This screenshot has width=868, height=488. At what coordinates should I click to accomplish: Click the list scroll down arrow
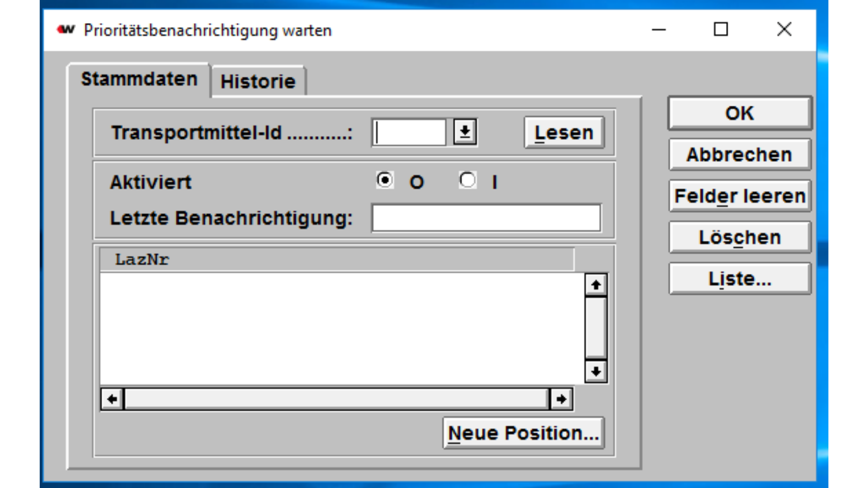click(x=596, y=372)
